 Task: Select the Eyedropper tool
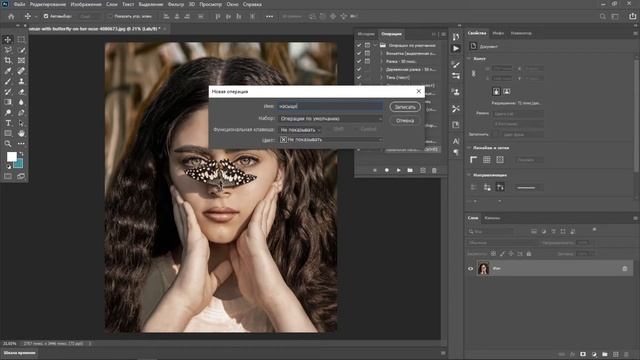8,71
